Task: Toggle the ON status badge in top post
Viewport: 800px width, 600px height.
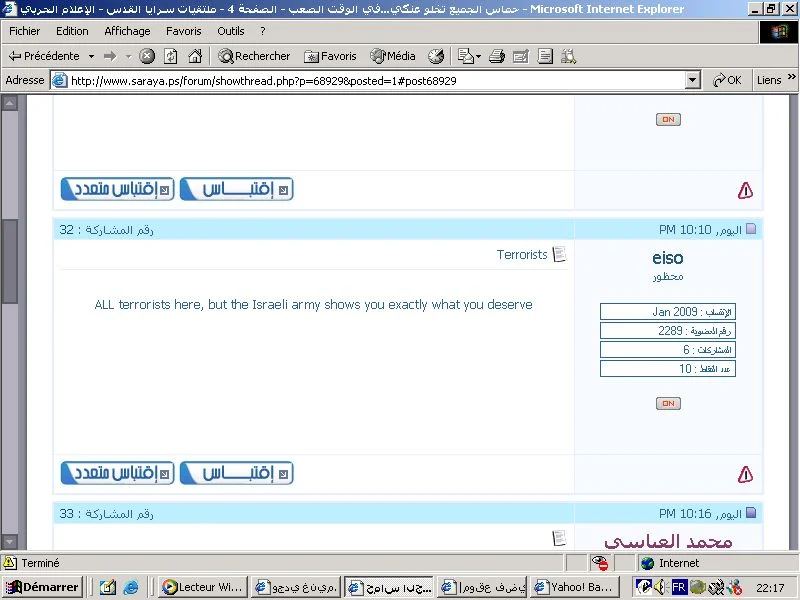Action: pos(668,119)
